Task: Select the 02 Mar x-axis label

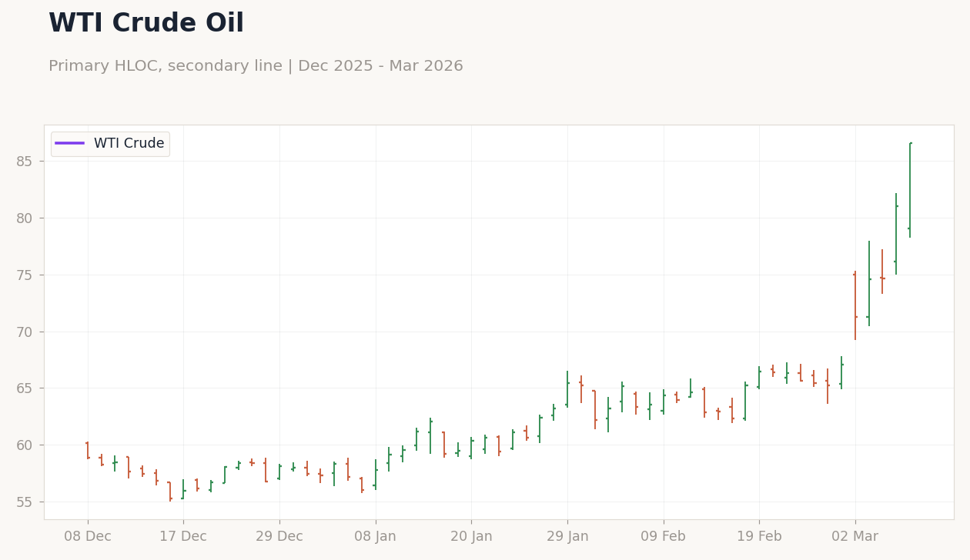Action: [855, 537]
